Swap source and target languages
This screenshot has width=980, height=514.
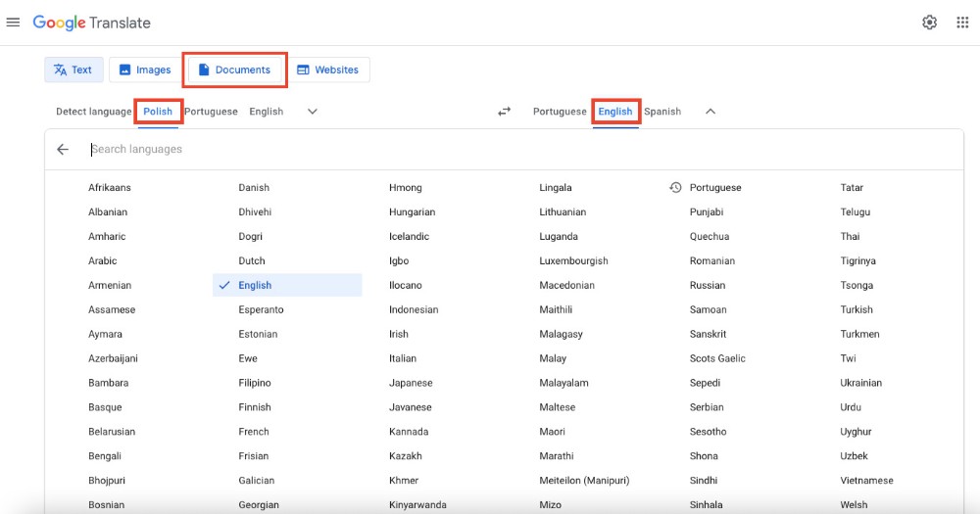504,112
